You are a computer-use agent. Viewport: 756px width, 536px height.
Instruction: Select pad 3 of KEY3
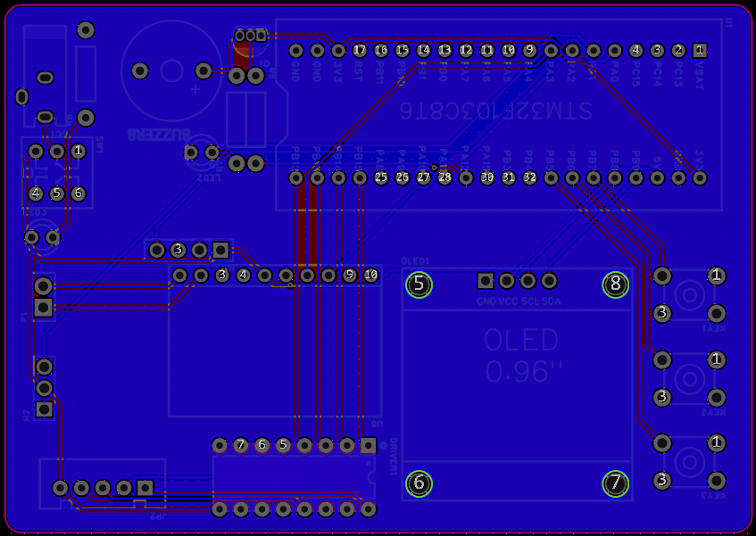pos(662,480)
